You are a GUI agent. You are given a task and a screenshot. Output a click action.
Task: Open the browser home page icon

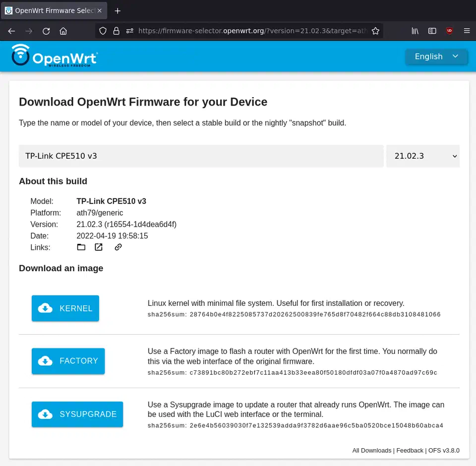tap(63, 31)
